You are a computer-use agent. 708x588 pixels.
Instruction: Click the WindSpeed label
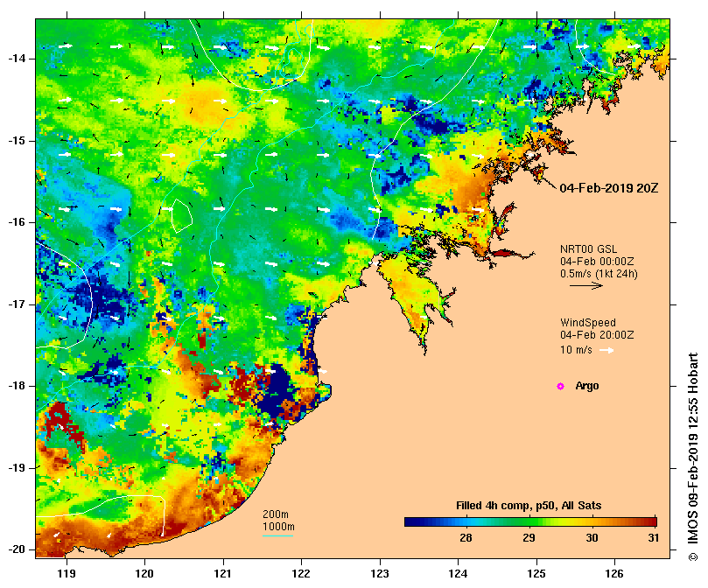[588, 323]
